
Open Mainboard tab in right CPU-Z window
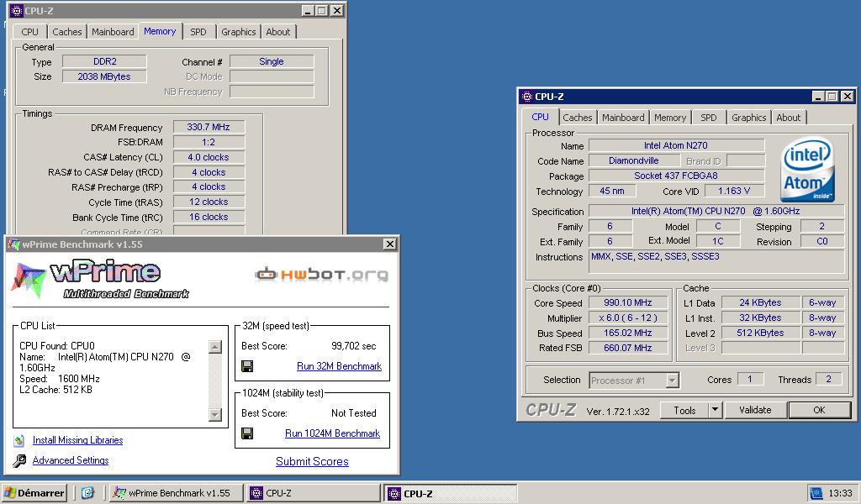point(623,118)
